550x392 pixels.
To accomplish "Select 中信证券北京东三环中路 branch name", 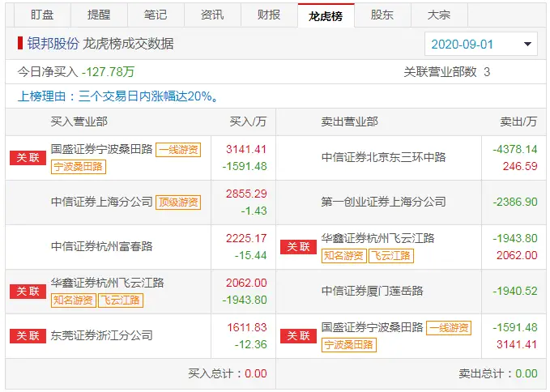I will click(384, 157).
